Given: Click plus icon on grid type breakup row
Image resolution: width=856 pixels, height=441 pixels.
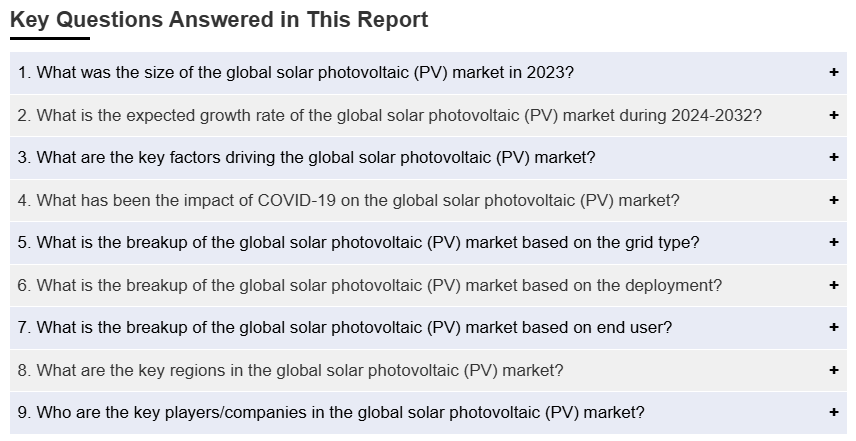Looking at the screenshot, I should click(x=833, y=243).
